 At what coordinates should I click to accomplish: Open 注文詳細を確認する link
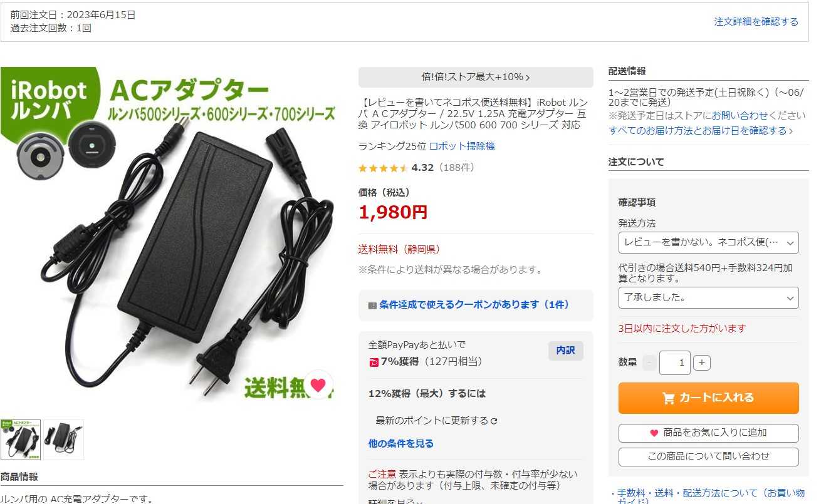point(756,22)
